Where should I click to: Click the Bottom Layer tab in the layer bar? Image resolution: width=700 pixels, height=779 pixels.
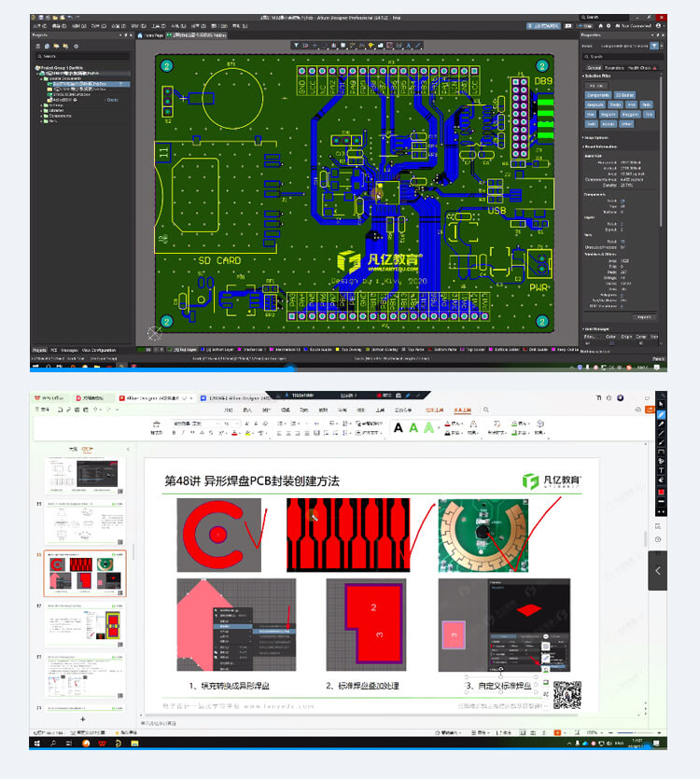tap(218, 349)
